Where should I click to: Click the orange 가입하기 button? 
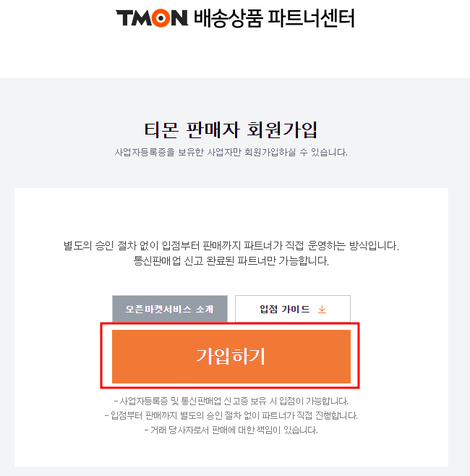(231, 357)
